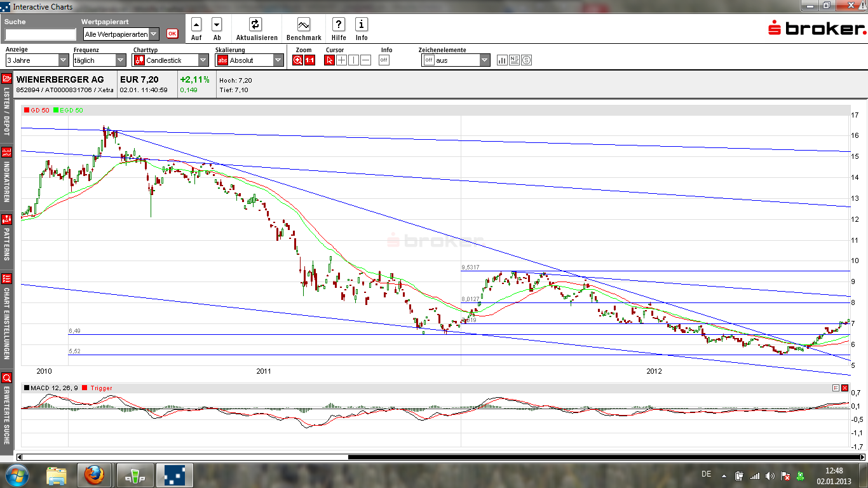The width and height of the screenshot is (868, 488).
Task: Open the Hilfe question mark icon
Action: pyautogui.click(x=338, y=25)
